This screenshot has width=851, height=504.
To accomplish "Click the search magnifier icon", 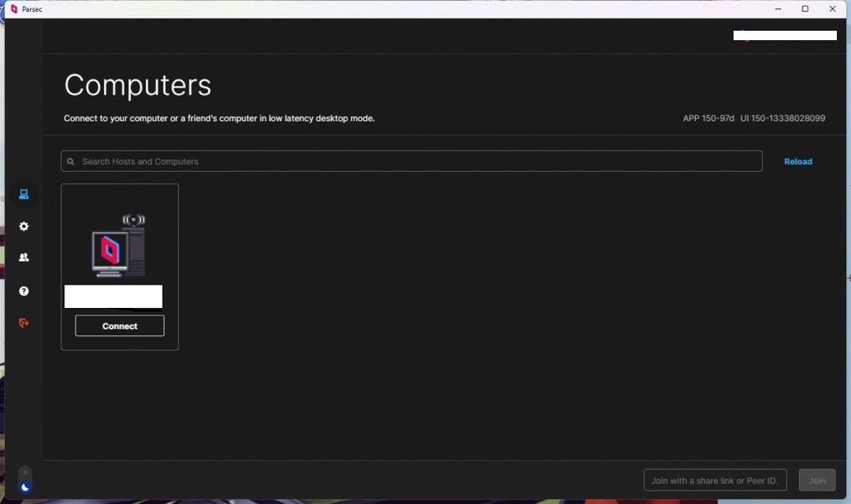I will coord(71,162).
